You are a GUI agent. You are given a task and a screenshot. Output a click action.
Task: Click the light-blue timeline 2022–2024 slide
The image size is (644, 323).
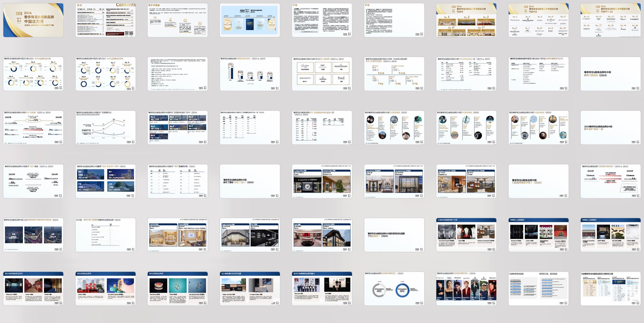pos(250,20)
